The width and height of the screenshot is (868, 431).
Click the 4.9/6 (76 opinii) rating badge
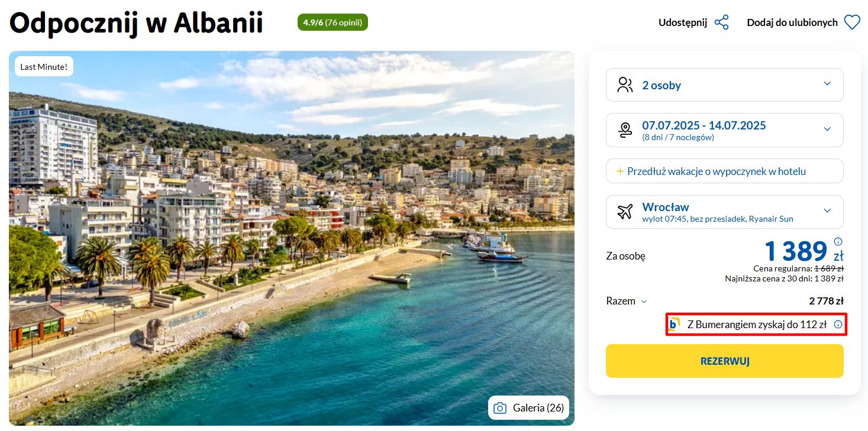(x=333, y=22)
